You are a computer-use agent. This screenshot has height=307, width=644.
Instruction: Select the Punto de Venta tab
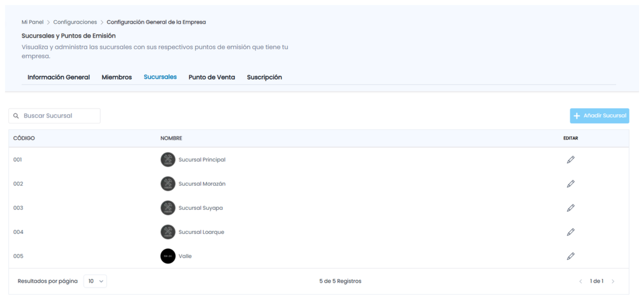click(212, 77)
